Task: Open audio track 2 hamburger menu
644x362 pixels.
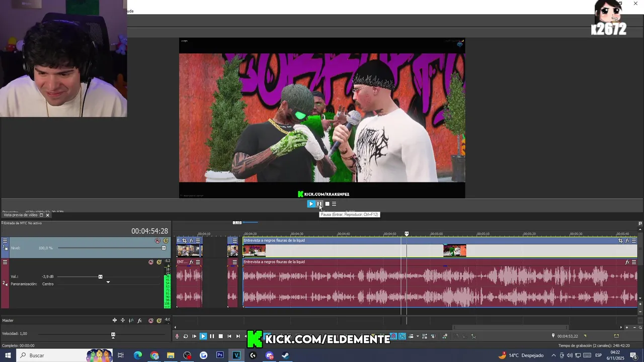Action: 5,262
